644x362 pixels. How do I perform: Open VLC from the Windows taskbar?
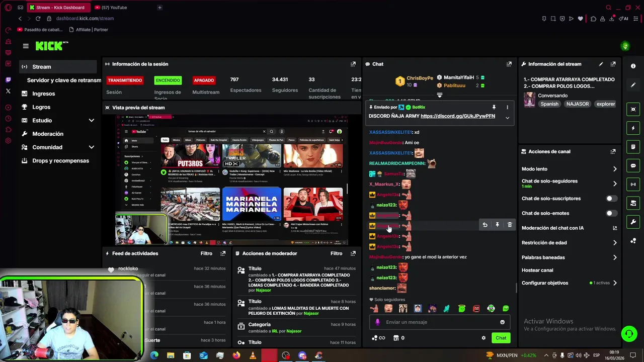click(x=253, y=355)
